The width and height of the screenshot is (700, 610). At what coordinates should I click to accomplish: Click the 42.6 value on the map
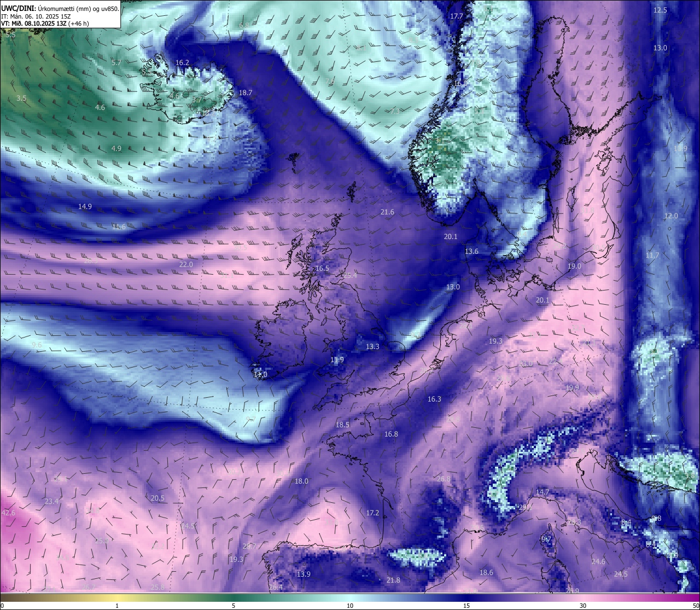[x=8, y=513]
